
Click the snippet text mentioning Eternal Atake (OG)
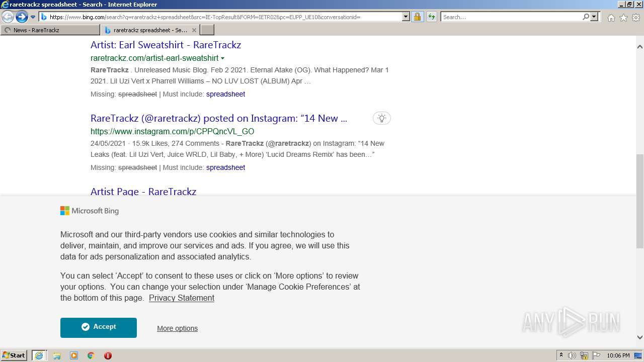(x=239, y=75)
